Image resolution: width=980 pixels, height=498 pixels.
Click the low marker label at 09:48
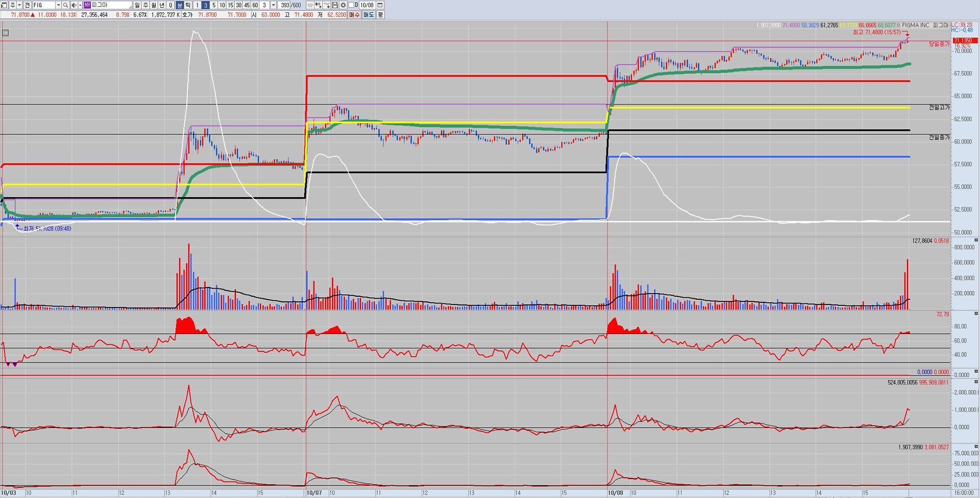coord(47,229)
